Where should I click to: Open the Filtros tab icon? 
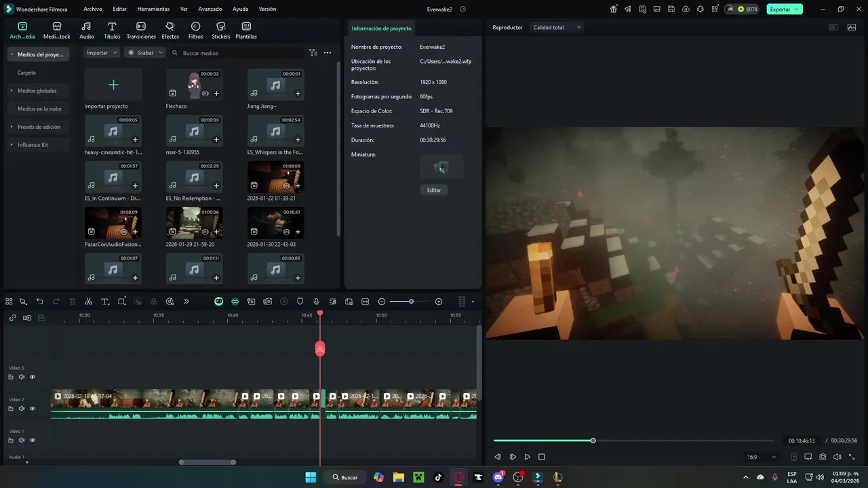click(x=195, y=30)
